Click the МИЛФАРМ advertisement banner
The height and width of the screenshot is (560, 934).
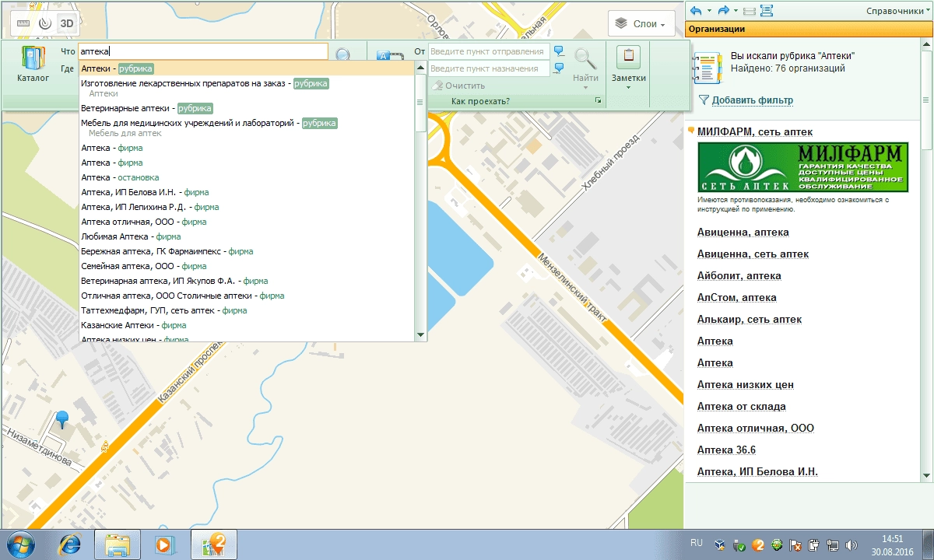[x=803, y=167]
